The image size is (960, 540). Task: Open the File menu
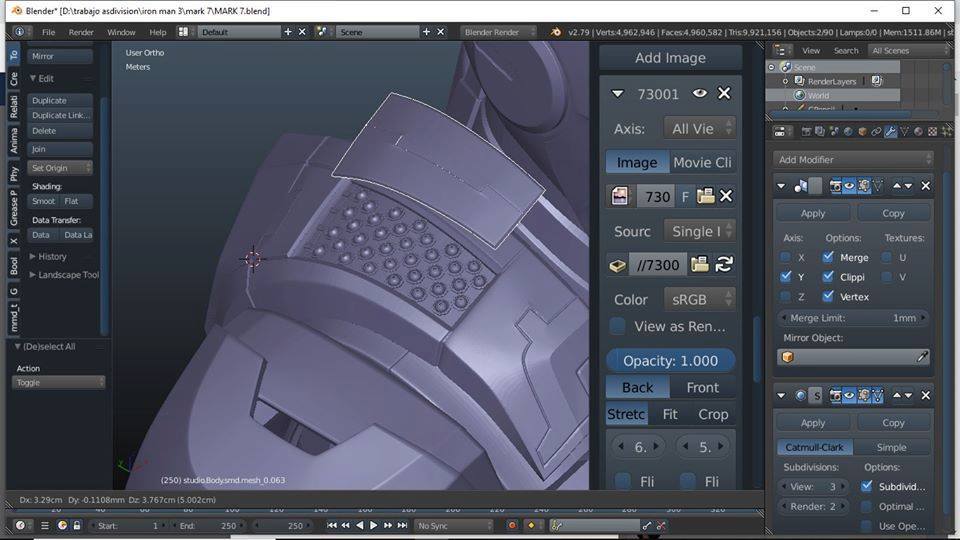pos(48,32)
